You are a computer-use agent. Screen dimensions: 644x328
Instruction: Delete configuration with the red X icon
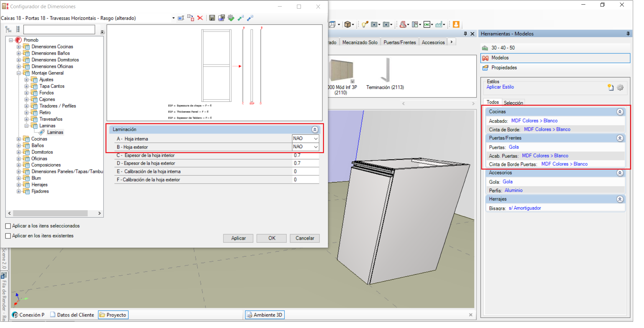[200, 18]
